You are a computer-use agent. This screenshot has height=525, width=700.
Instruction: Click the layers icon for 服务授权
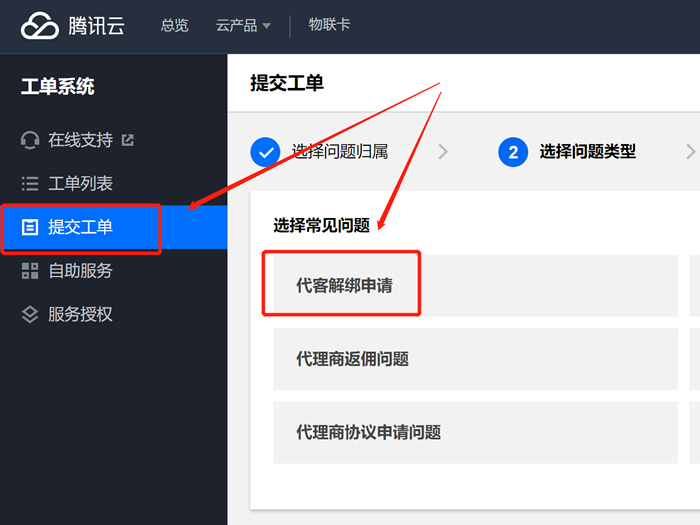click(x=30, y=314)
